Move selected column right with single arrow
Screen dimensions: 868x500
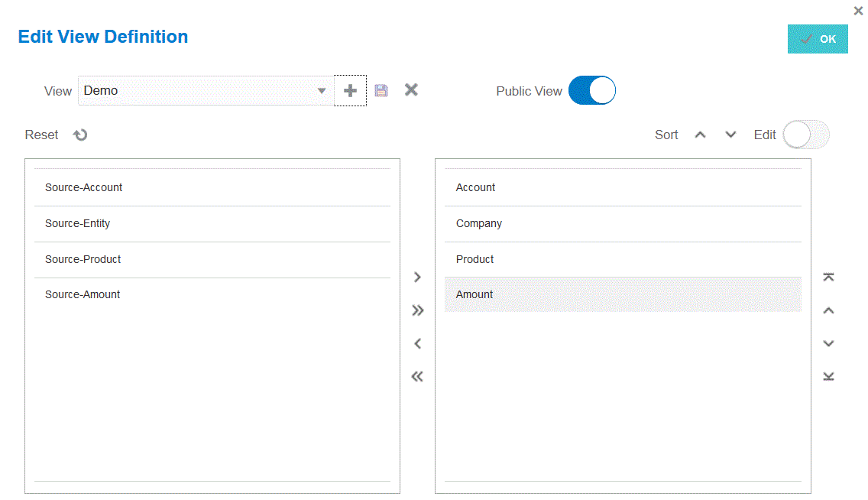pyautogui.click(x=417, y=278)
